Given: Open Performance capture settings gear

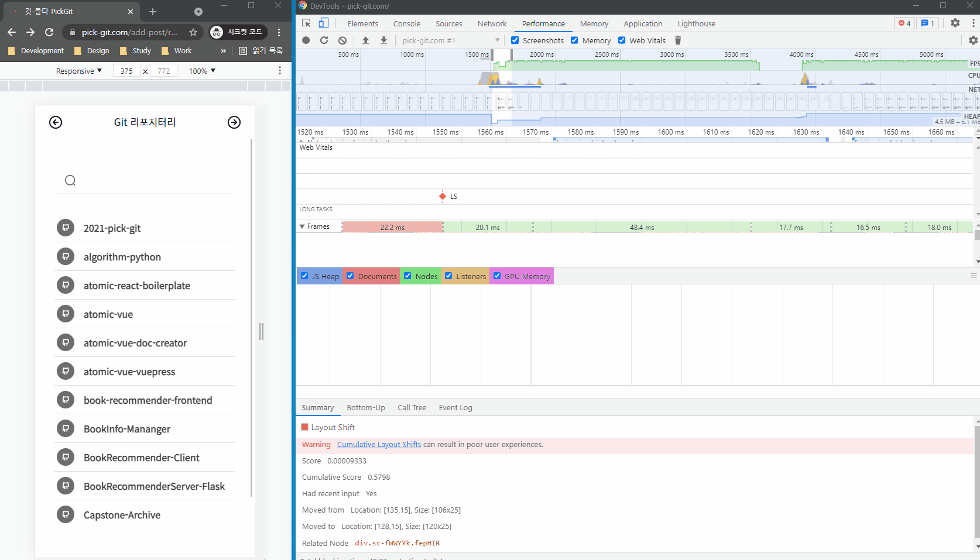Looking at the screenshot, I should click(x=973, y=40).
